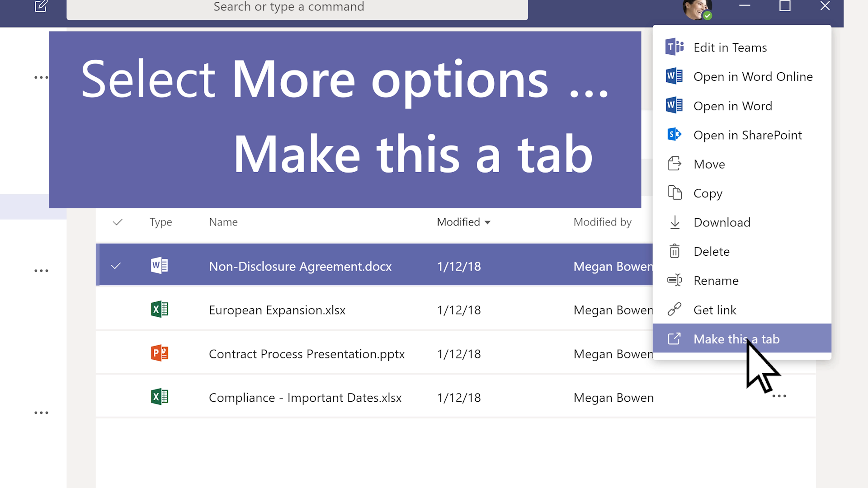Expand the Modified column dropdown
The image size is (868, 488).
tap(488, 222)
